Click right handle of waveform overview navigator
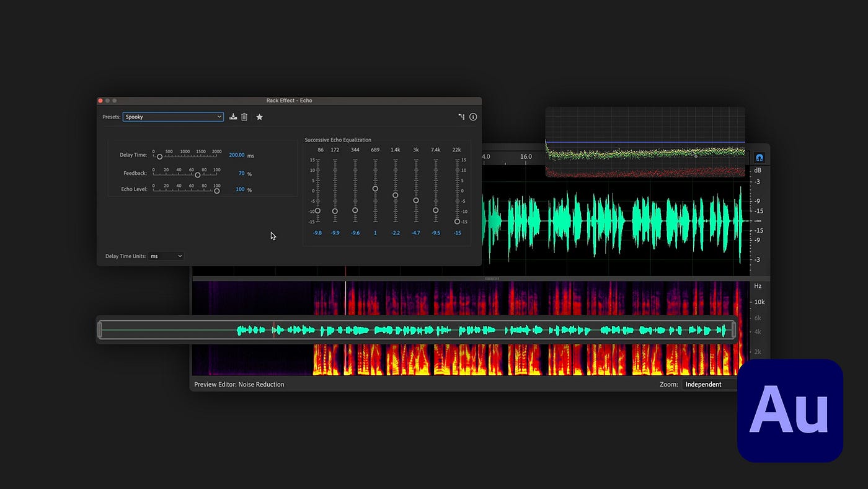The width and height of the screenshot is (868, 489). pos(733,330)
